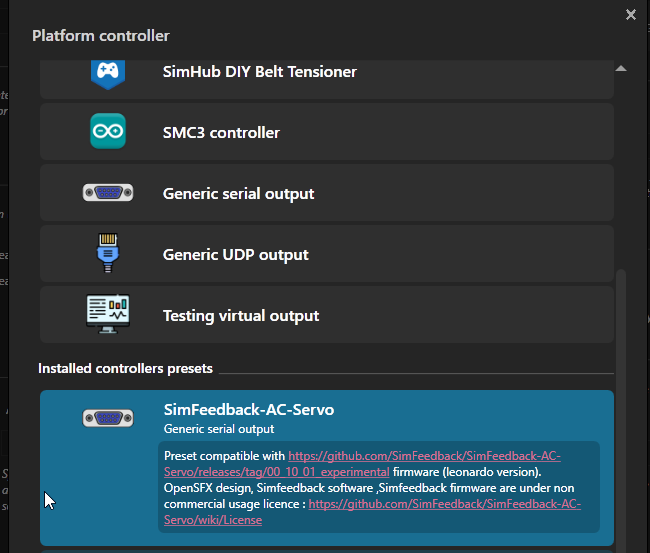Click the Installed controllers presets header
The height and width of the screenshot is (553, 650).
pyautogui.click(x=125, y=369)
